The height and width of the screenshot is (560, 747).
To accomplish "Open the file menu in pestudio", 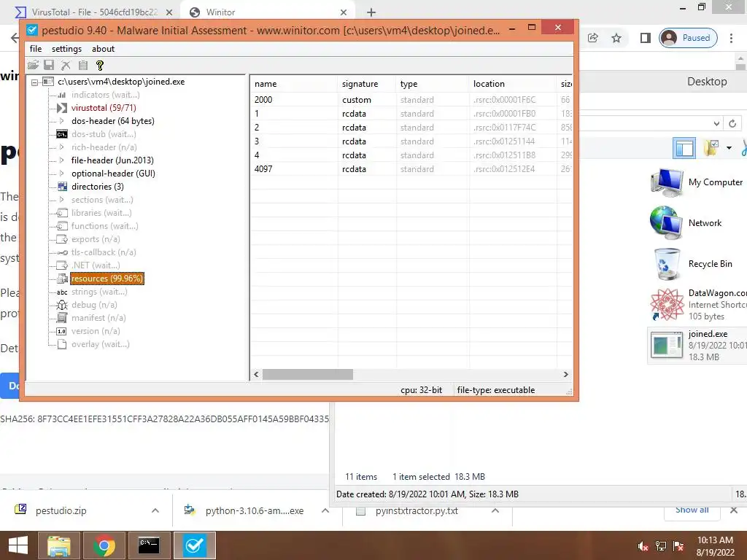I will 36,49.
